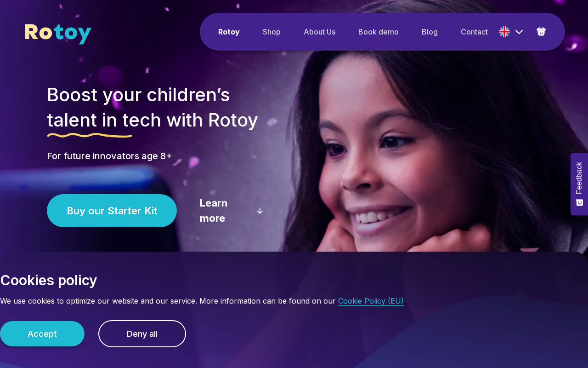Click Buy our Starter Kit button
Viewport: 588px width, 368px height.
[x=112, y=211]
